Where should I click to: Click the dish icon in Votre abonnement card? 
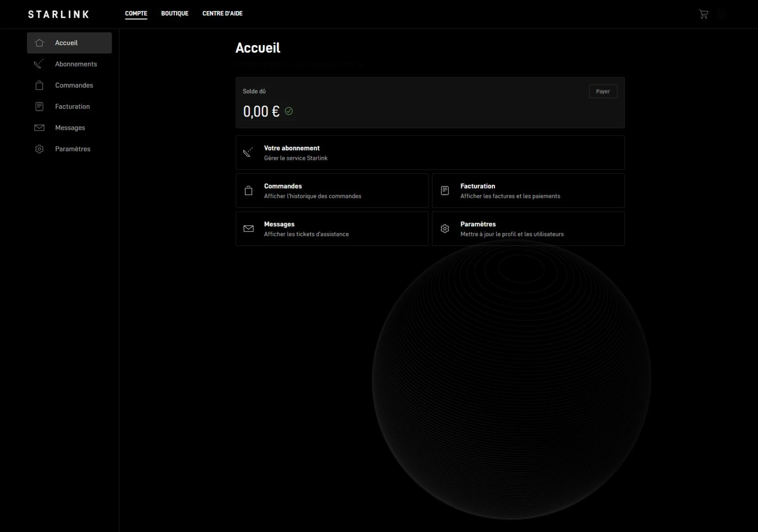click(248, 152)
